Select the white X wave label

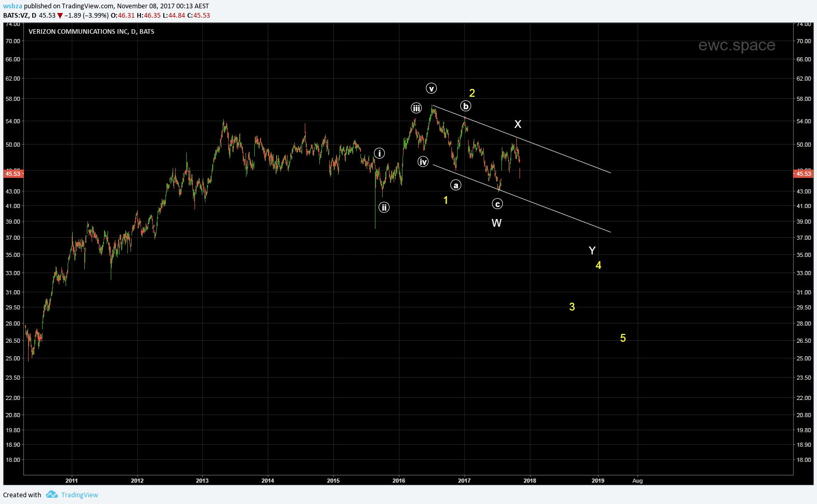coord(517,124)
